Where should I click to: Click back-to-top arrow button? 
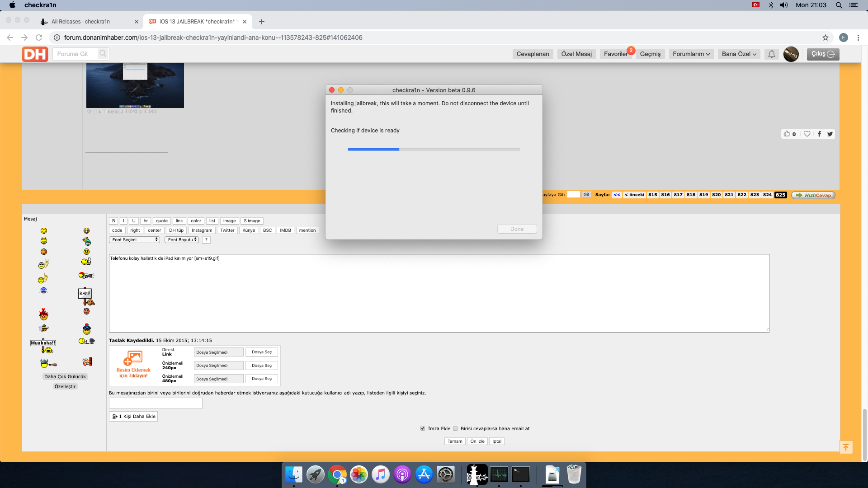coord(846,447)
